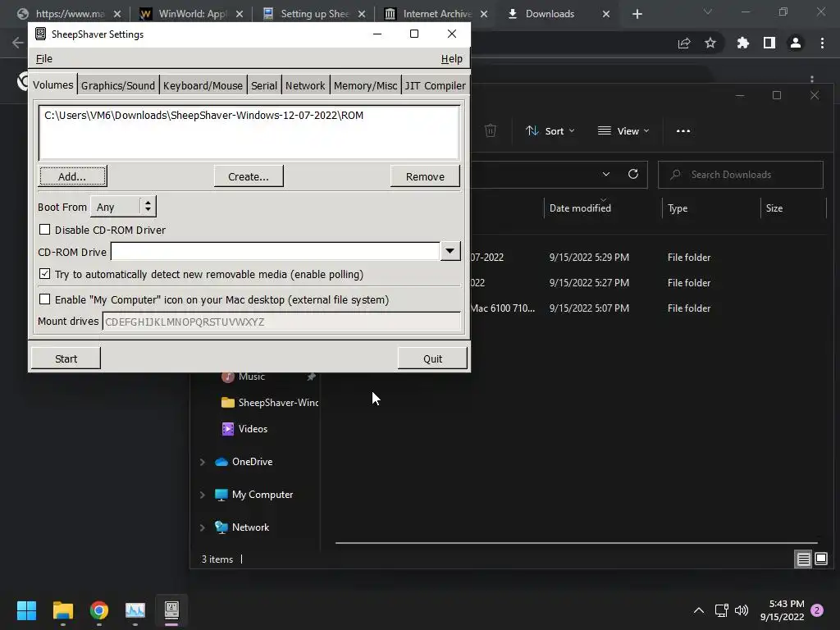This screenshot has height=630, width=840.
Task: Click the Create... volume button
Action: (x=248, y=176)
